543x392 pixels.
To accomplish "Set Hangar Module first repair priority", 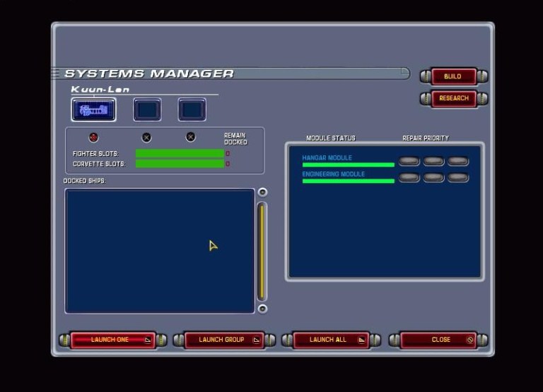I will (x=409, y=162).
